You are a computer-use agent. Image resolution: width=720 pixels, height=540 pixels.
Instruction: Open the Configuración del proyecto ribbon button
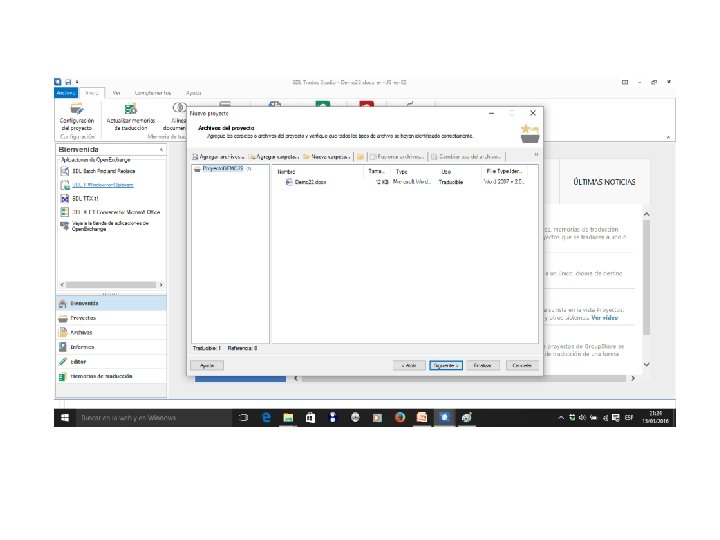76,117
